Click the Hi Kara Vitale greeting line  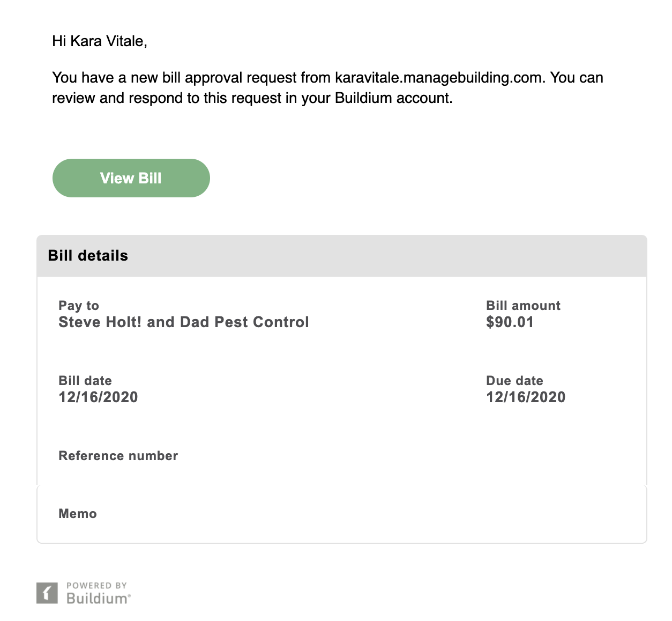[x=100, y=41]
